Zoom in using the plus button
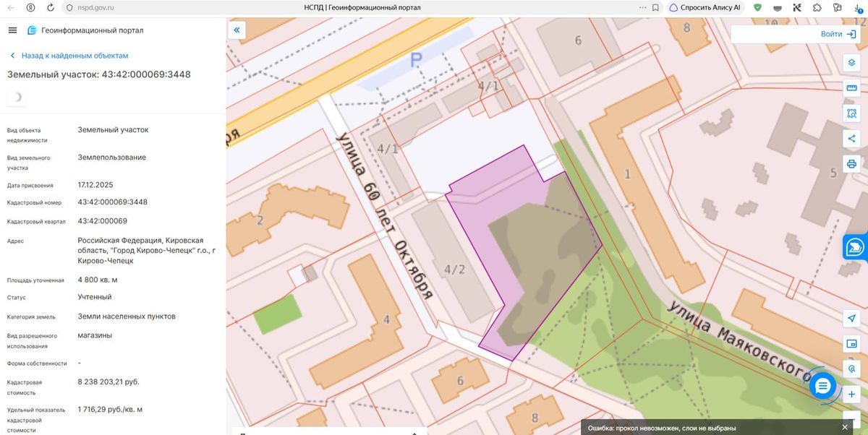The height and width of the screenshot is (435, 868). pyautogui.click(x=851, y=395)
